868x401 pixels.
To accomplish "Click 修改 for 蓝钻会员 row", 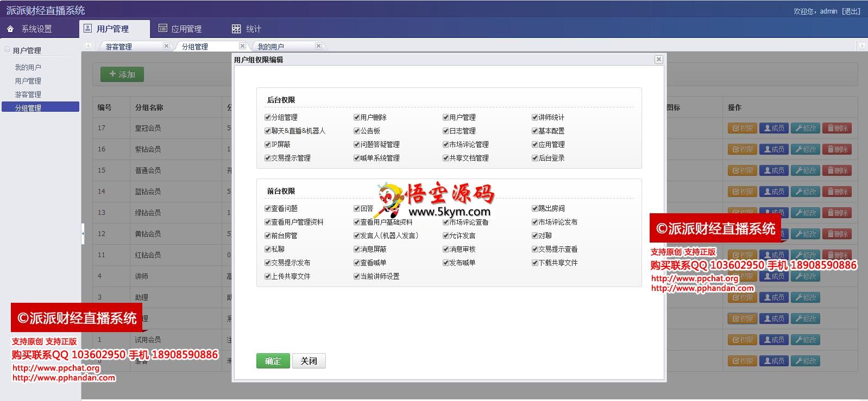I will coord(805,192).
